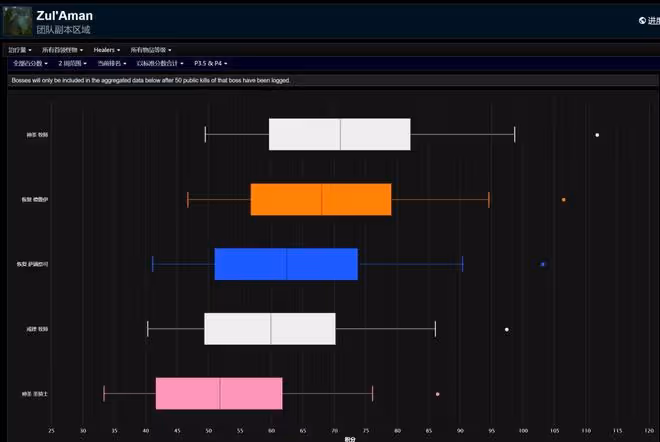Screen dimensions: 660x442
Task: Open the P3.5 & P4 dropdown
Action: (210, 64)
